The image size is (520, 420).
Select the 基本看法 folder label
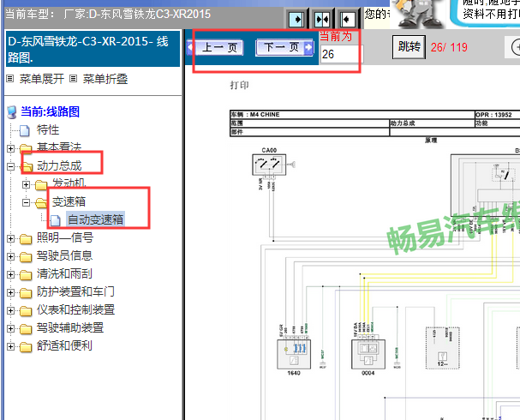pos(59,147)
